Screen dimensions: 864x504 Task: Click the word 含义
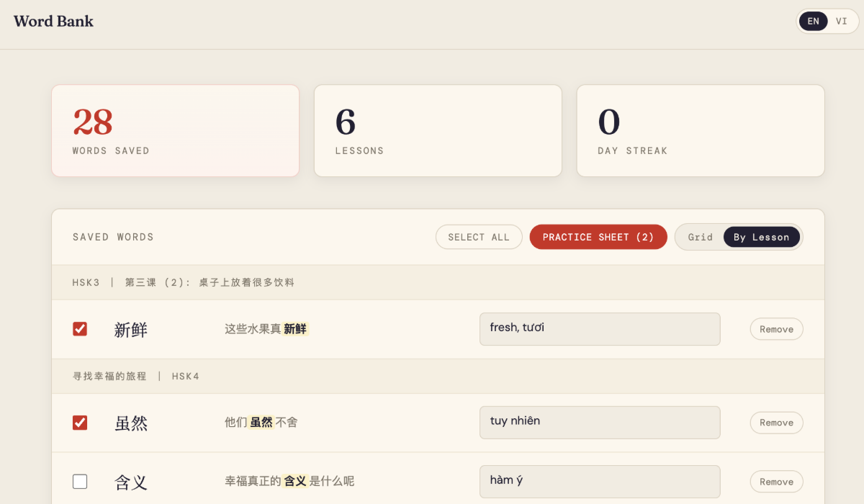point(131,482)
